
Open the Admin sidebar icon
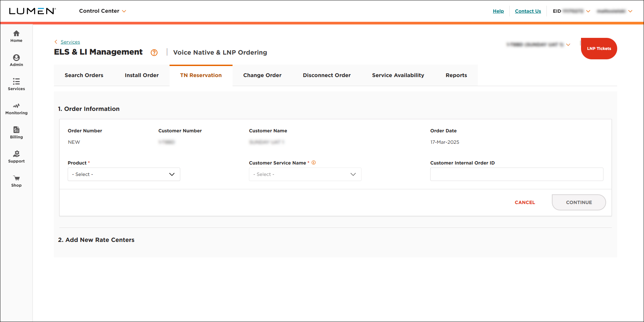[x=16, y=60]
